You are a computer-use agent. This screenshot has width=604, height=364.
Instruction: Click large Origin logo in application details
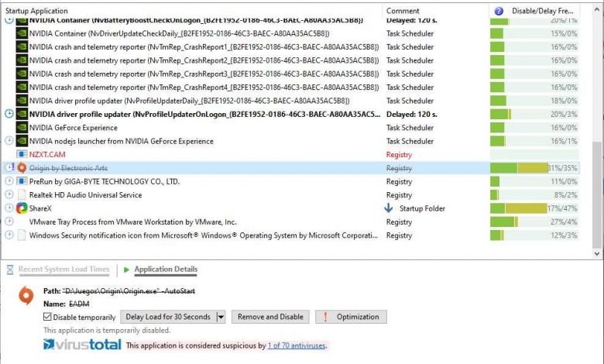point(26,295)
